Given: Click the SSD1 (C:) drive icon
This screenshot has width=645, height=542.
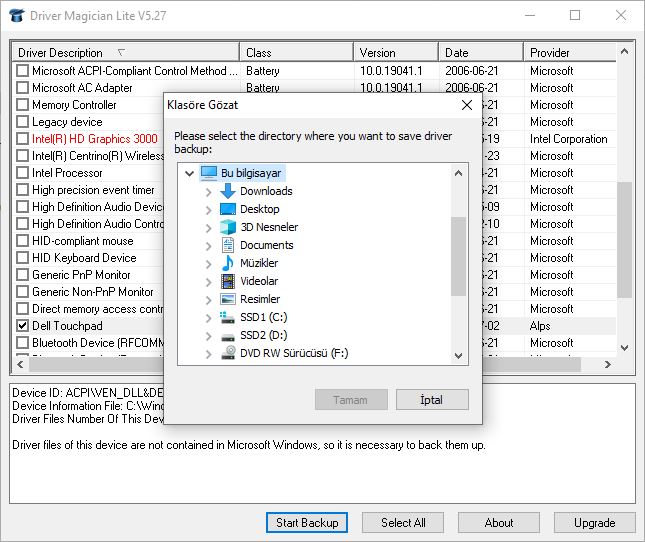Looking at the screenshot, I should point(227,317).
